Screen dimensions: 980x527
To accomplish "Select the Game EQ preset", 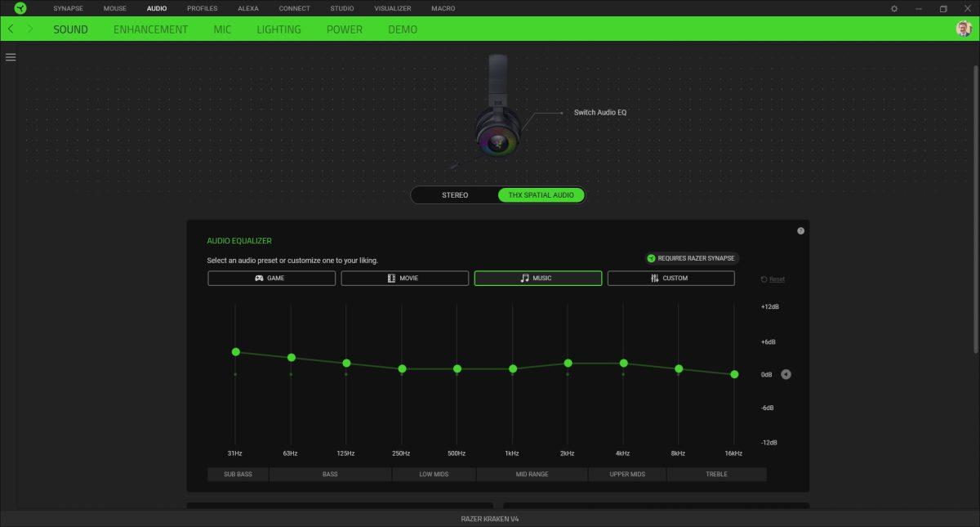I will click(x=271, y=278).
